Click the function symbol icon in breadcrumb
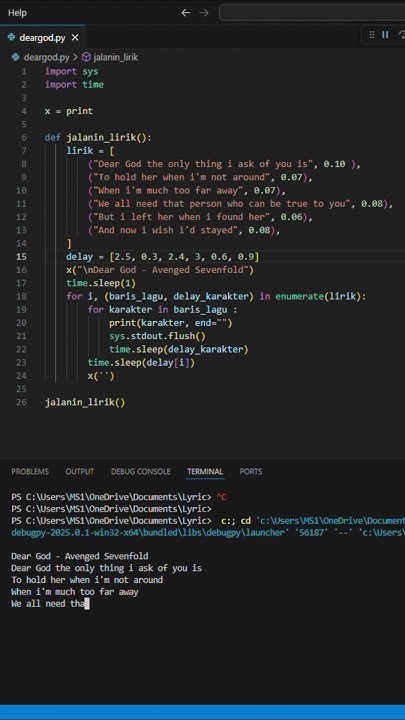 point(86,57)
